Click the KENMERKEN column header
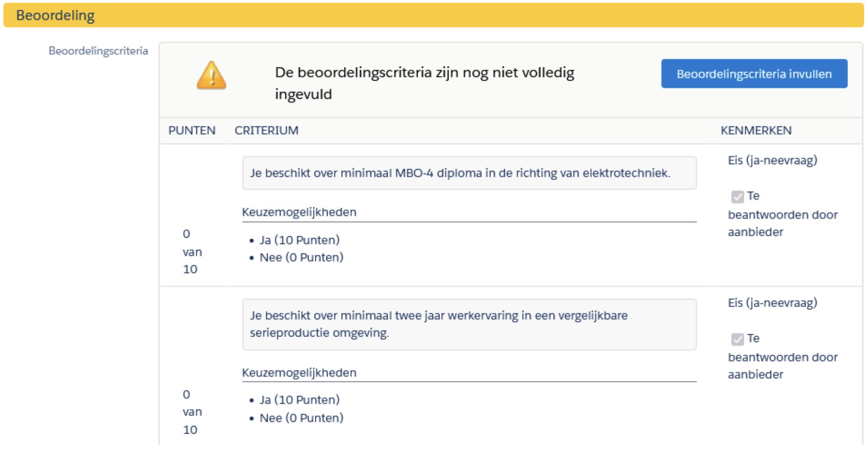 click(756, 130)
